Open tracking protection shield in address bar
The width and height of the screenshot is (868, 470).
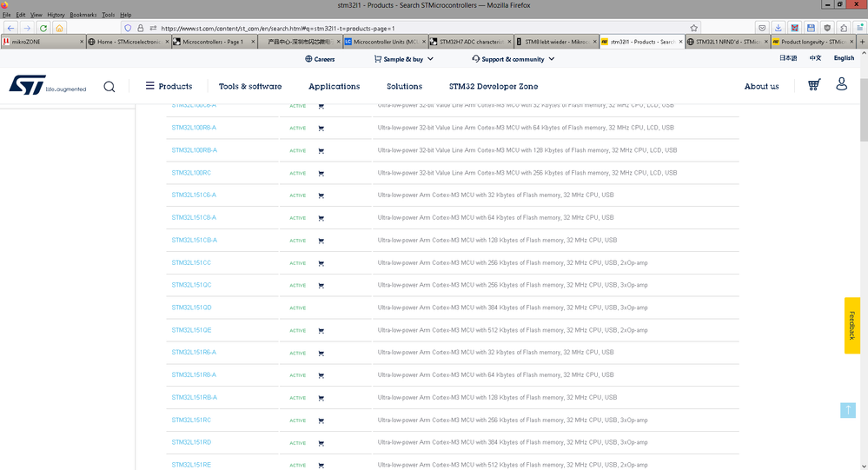(128, 28)
